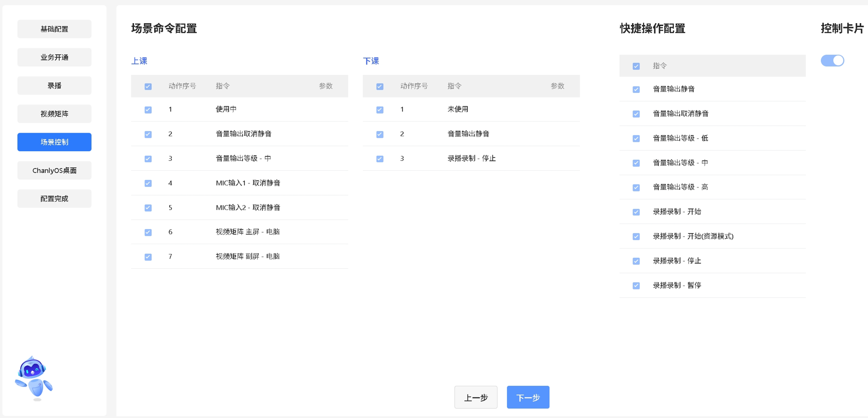Uncheck the 指令 header checkbox in 快捷操作配置
The height and width of the screenshot is (418, 868).
pos(636,66)
